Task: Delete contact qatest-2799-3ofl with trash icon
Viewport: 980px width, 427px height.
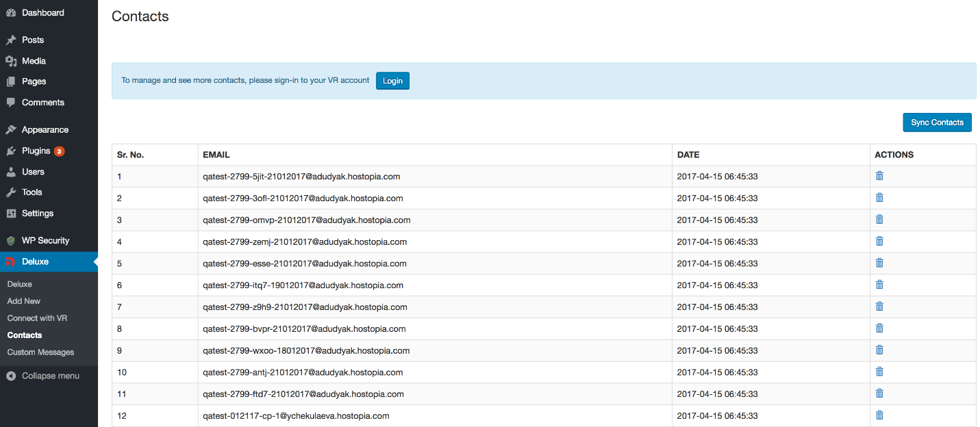Action: click(879, 198)
